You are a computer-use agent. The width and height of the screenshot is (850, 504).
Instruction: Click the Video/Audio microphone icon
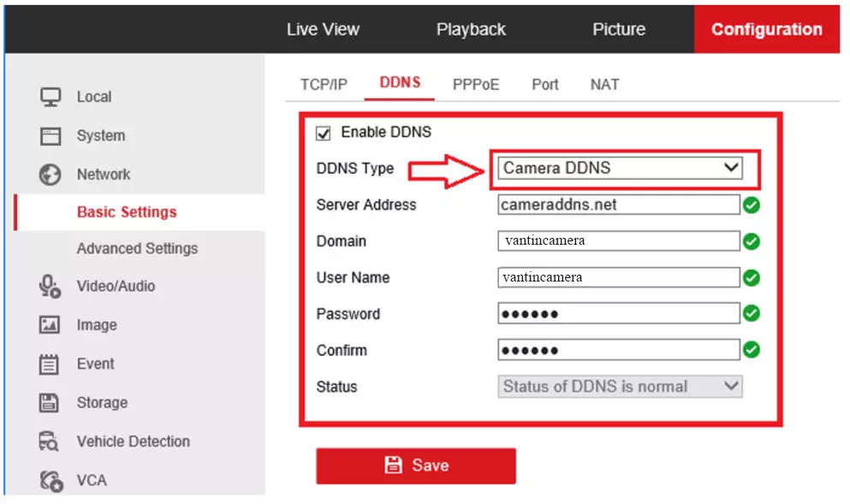50,286
